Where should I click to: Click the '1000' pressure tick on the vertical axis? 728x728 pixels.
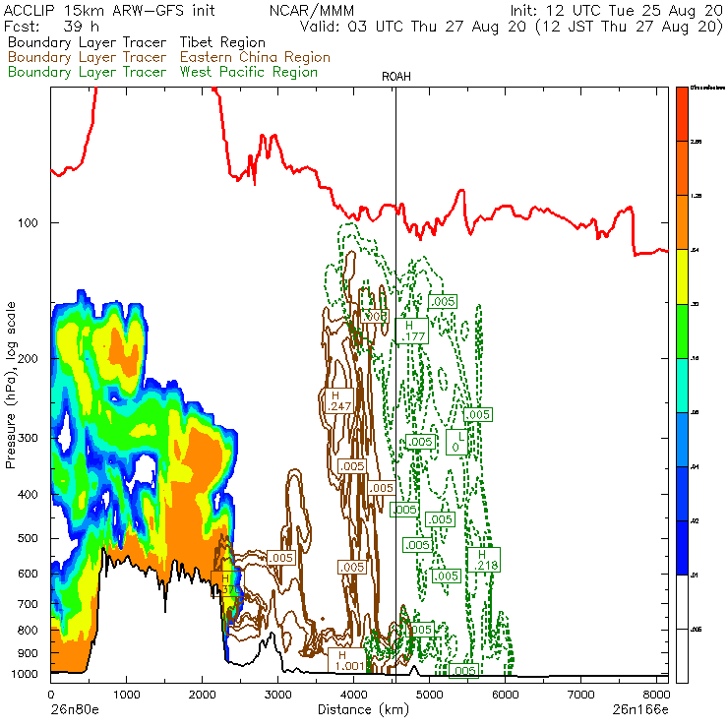pyautogui.click(x=25, y=674)
